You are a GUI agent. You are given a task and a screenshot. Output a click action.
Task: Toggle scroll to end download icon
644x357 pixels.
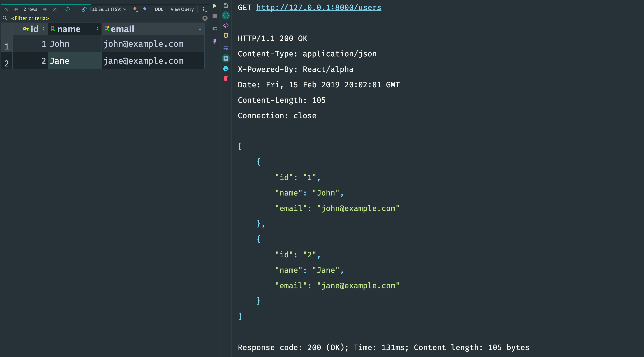tap(226, 58)
